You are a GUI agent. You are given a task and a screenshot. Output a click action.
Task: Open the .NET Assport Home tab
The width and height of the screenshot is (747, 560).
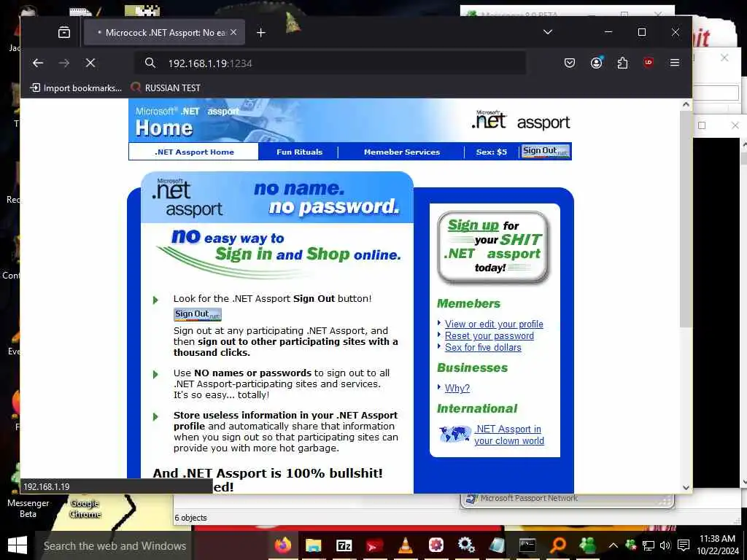tap(194, 152)
